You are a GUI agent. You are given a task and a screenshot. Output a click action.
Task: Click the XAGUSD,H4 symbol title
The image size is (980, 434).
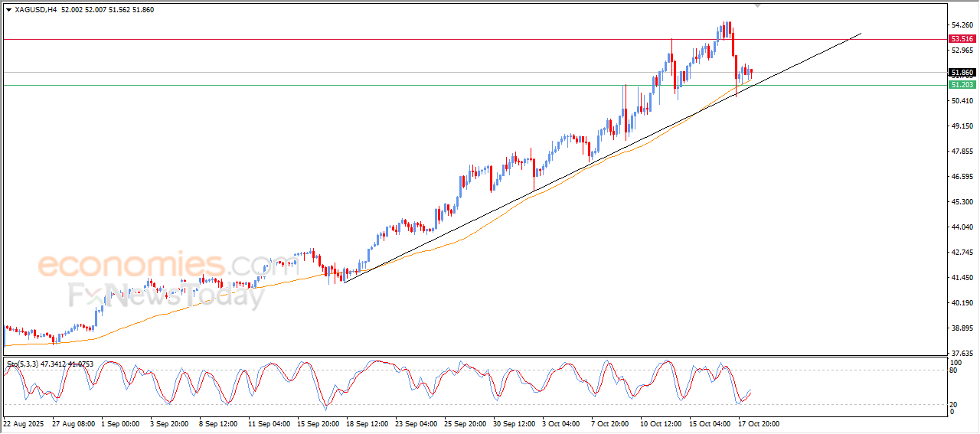(x=36, y=10)
